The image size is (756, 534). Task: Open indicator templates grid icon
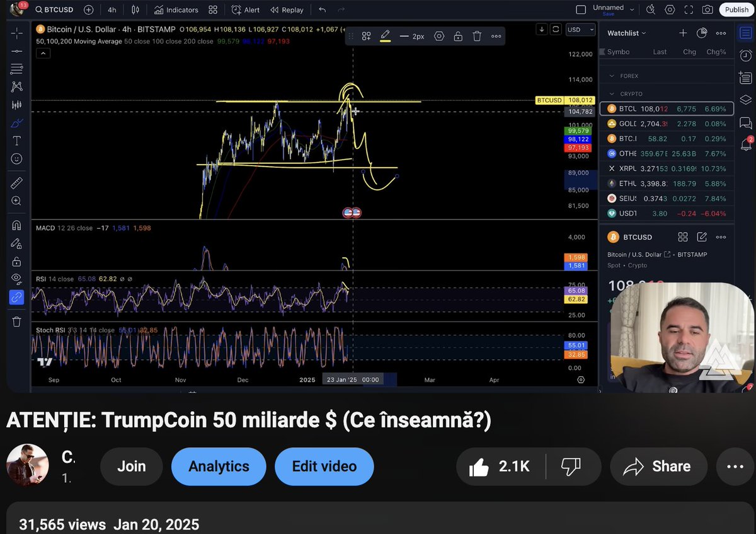pos(213,9)
